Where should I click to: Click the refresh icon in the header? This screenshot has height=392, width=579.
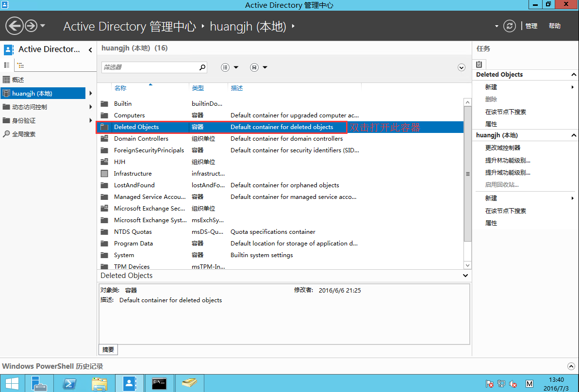(x=510, y=26)
